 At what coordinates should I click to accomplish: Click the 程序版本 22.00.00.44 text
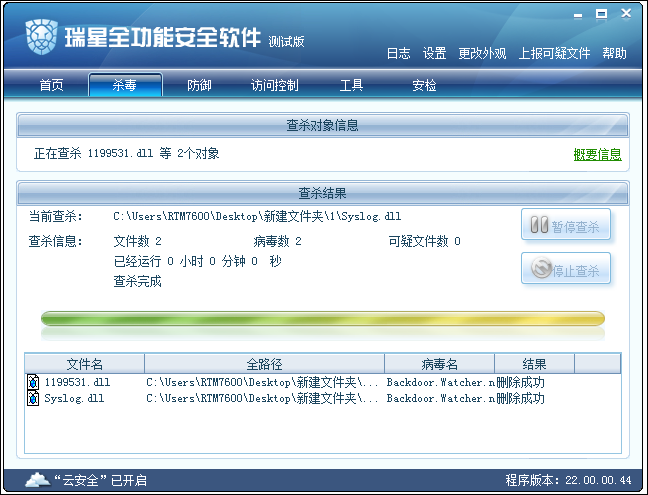click(568, 480)
